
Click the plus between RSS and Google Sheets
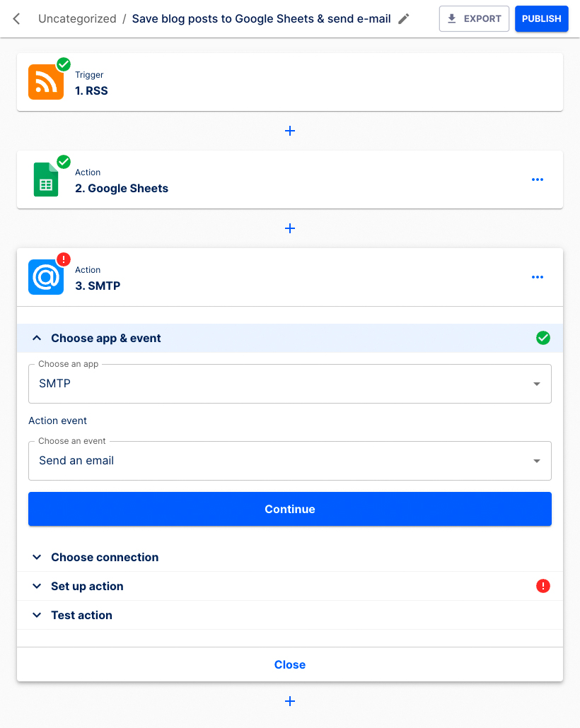(x=290, y=131)
